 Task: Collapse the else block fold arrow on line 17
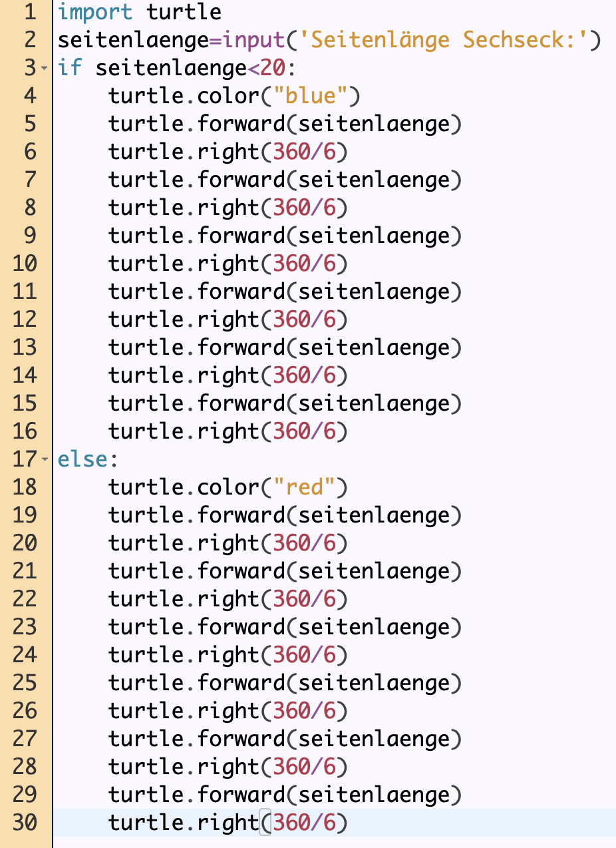point(44,460)
